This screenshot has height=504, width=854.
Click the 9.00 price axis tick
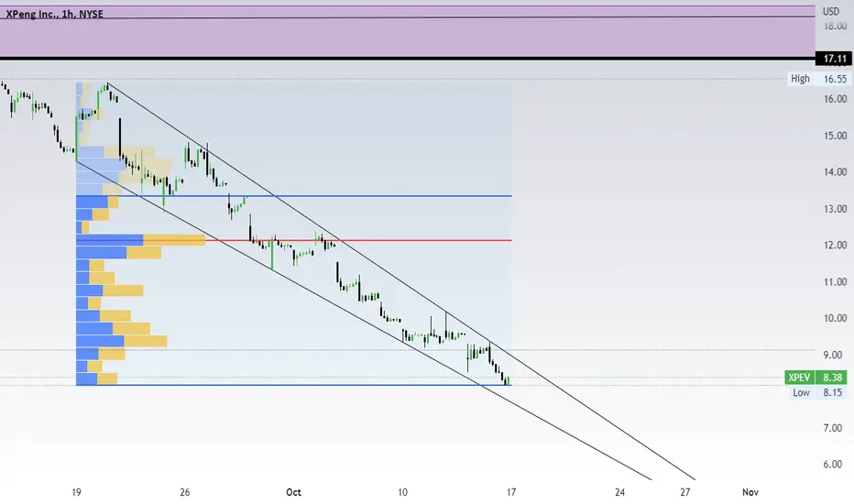coord(833,356)
